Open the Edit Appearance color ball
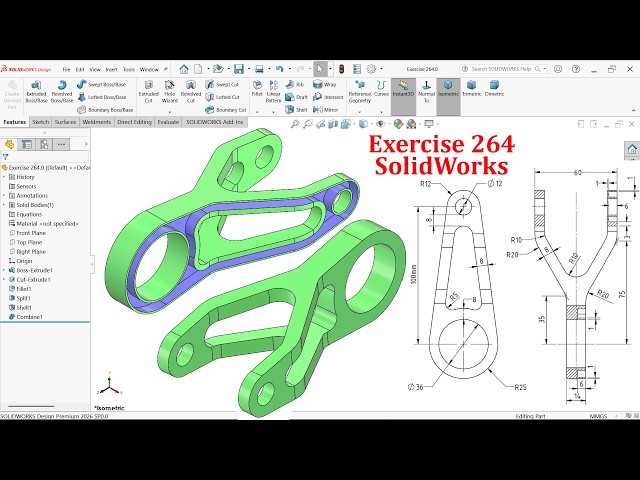The height and width of the screenshot is (480, 640). (x=398, y=124)
